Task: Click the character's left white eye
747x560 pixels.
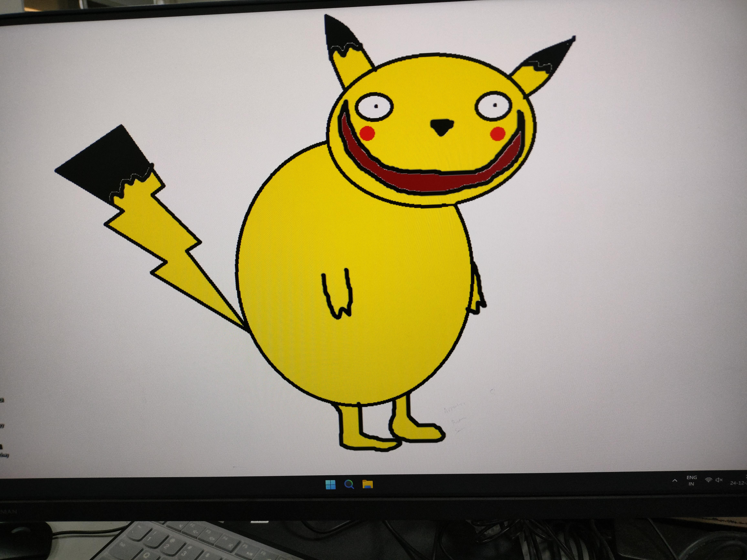Action: click(374, 107)
